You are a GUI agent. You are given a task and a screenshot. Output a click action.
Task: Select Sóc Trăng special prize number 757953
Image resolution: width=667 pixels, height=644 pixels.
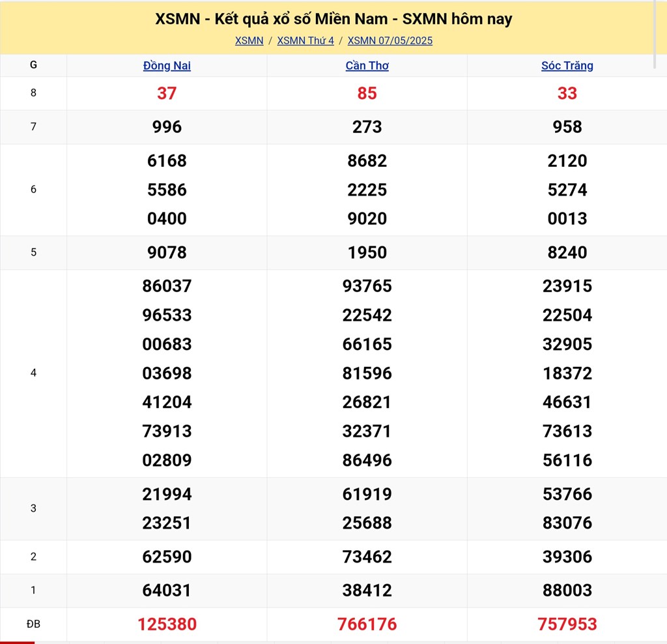[567, 624]
